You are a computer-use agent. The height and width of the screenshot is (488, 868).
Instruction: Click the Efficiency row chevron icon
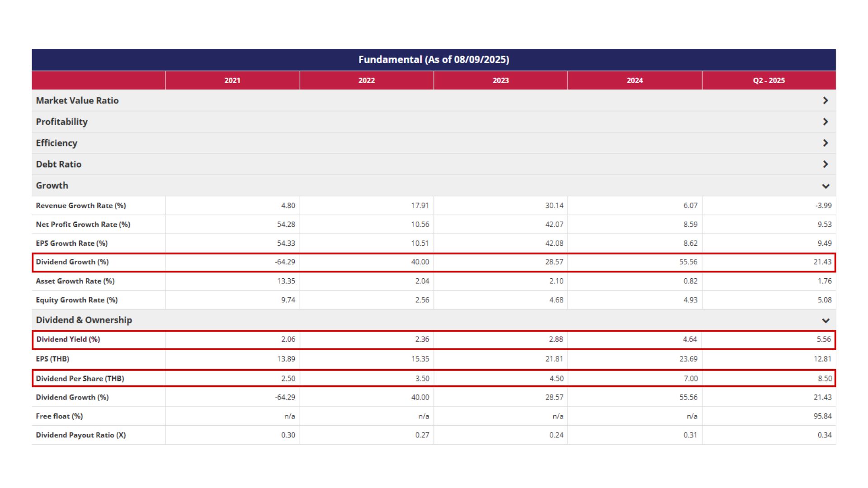pyautogui.click(x=825, y=143)
